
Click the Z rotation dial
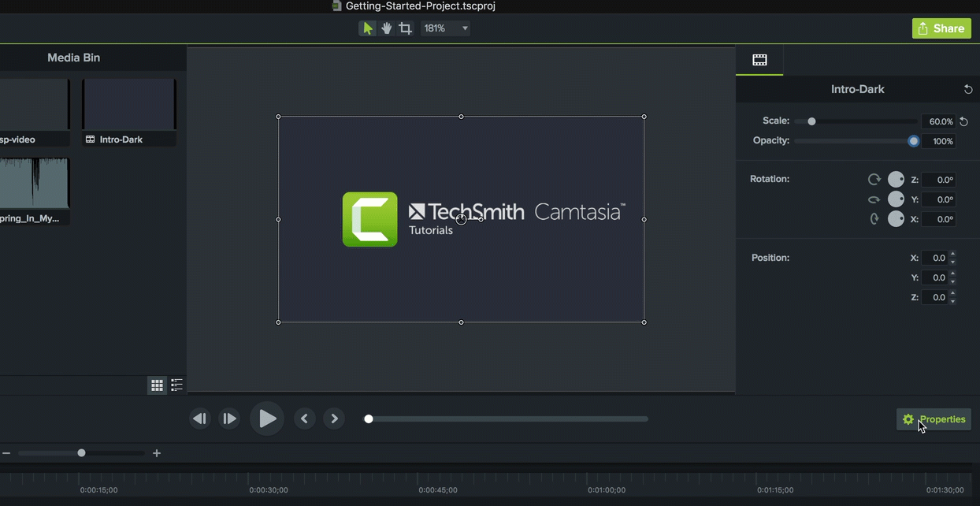point(896,180)
